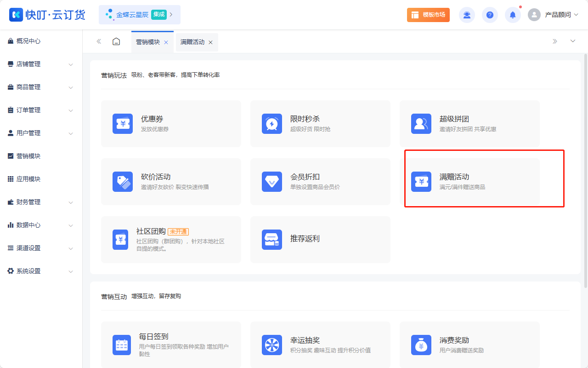Click the vertical page scrollbar
Image resolution: width=588 pixels, height=368 pixels.
[585, 170]
